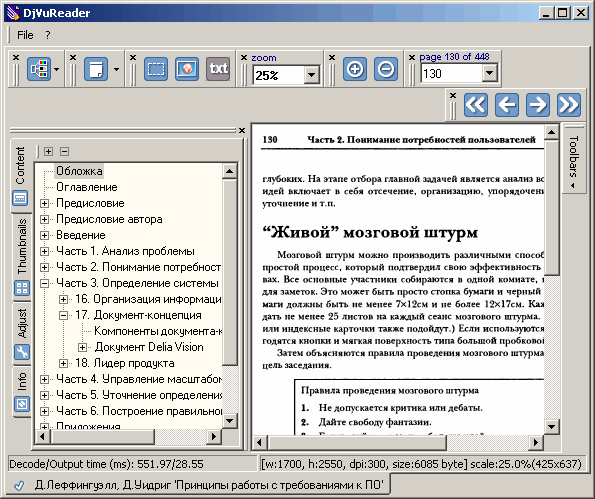This screenshot has height=499, width=595.
Task: Expand Часть 6. Построение правильной node
Action: 44,411
